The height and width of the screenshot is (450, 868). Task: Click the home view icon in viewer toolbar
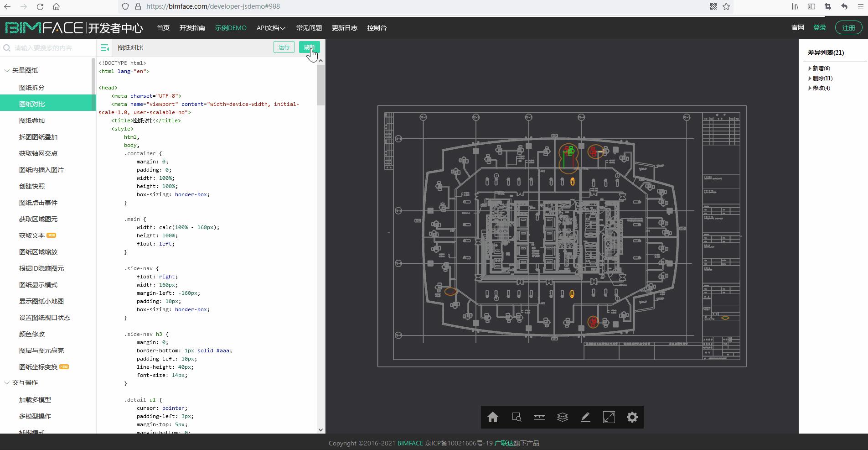click(x=492, y=417)
